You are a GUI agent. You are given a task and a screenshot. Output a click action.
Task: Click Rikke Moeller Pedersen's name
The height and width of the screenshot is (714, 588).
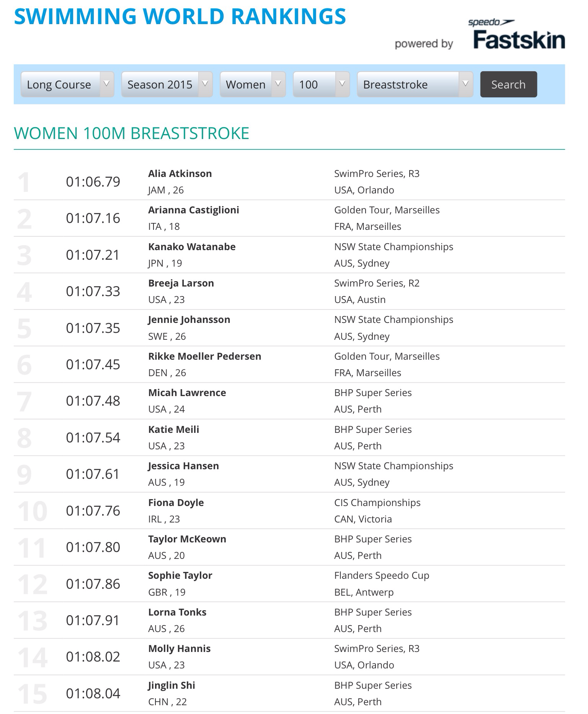click(204, 356)
